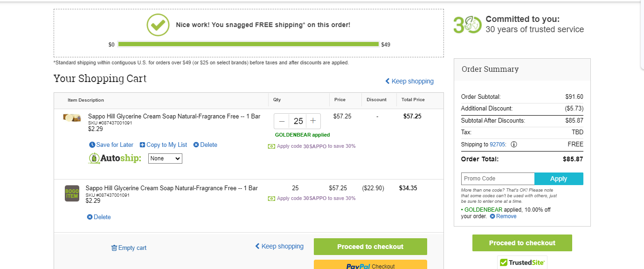Click the Sappo Hill soap thumbnail image
This screenshot has width=644, height=269.
(x=72, y=117)
